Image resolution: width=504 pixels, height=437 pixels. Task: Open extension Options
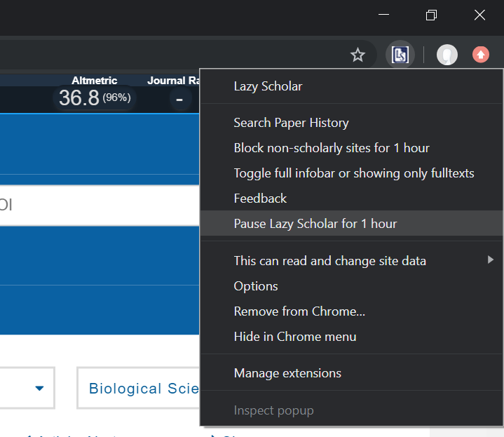[x=351, y=286]
